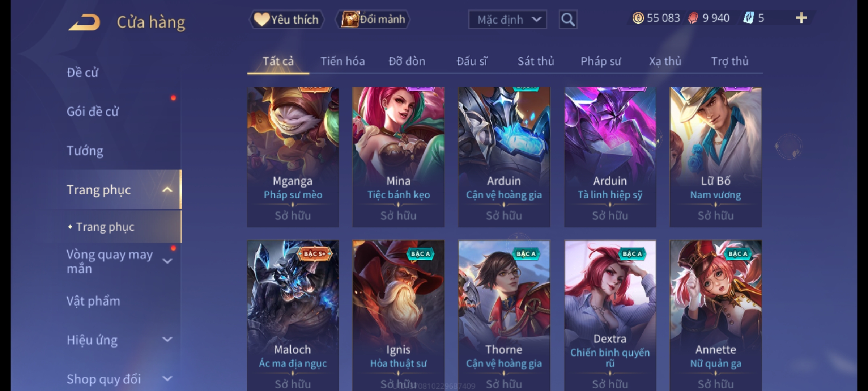The height and width of the screenshot is (391, 868).
Task: Tap the back arrow icon beside Cửa hàng
Action: [84, 22]
